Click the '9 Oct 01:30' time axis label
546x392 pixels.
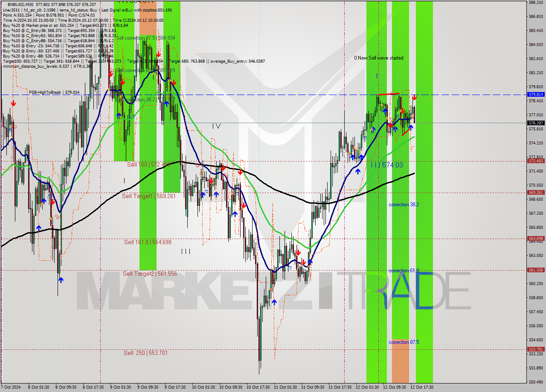coord(121,387)
